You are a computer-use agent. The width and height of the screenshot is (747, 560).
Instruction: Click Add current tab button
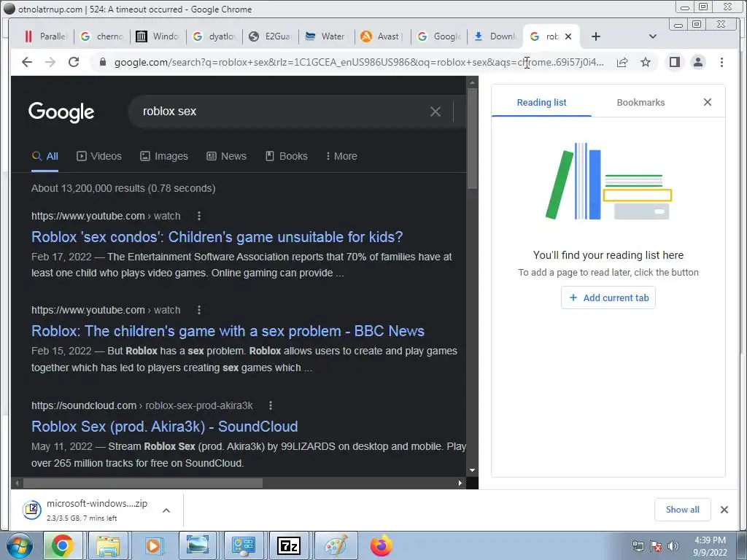coord(608,297)
